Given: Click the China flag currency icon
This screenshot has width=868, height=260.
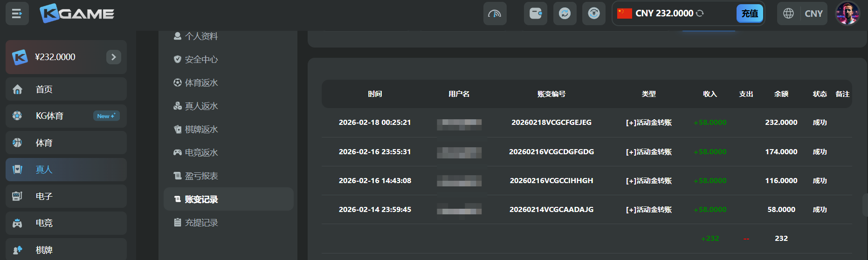Looking at the screenshot, I should [x=624, y=14].
